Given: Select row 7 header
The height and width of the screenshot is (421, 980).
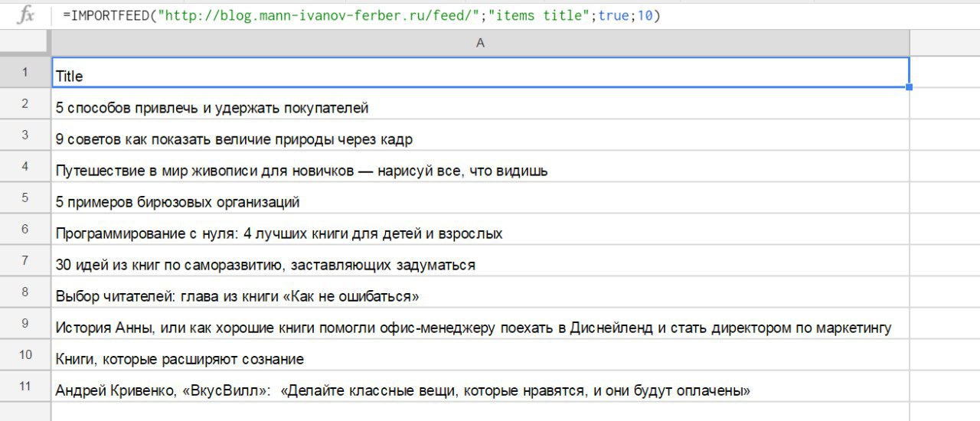Looking at the screenshot, I should coord(25,260).
